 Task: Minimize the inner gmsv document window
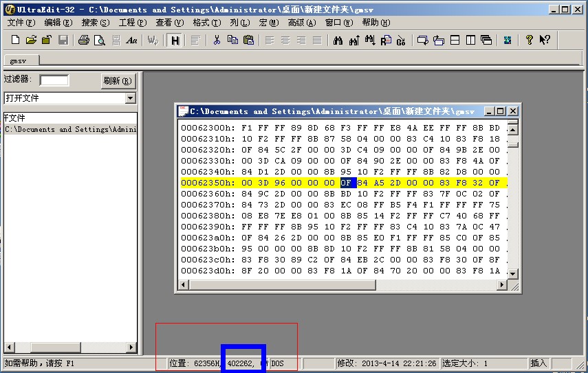coord(489,111)
